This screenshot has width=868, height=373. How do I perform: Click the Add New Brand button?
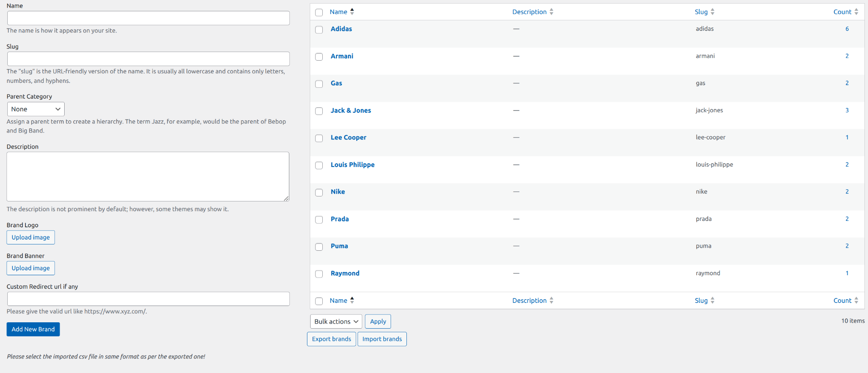[x=33, y=329]
